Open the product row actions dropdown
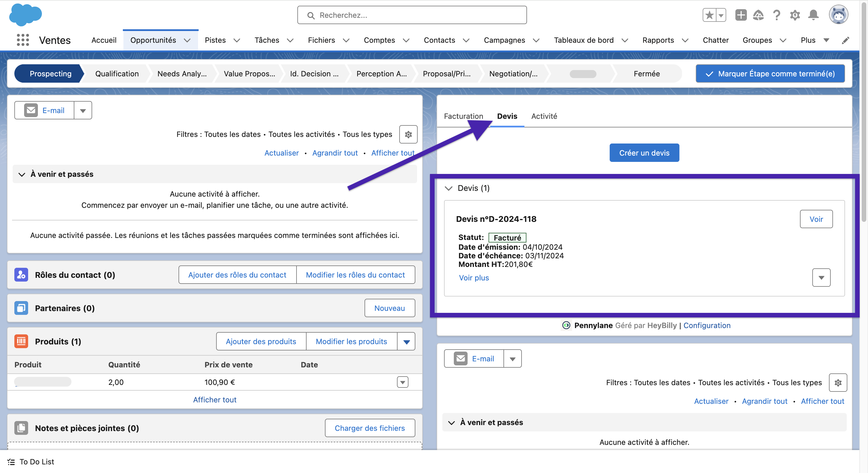Image resolution: width=868 pixels, height=473 pixels. (403, 382)
